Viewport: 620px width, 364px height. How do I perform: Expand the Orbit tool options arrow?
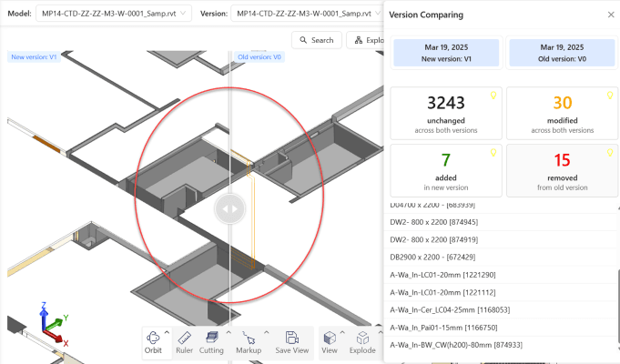point(167,333)
